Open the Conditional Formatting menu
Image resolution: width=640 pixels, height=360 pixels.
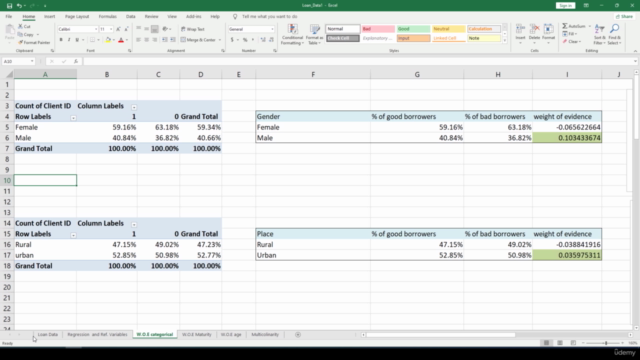coord(292,35)
